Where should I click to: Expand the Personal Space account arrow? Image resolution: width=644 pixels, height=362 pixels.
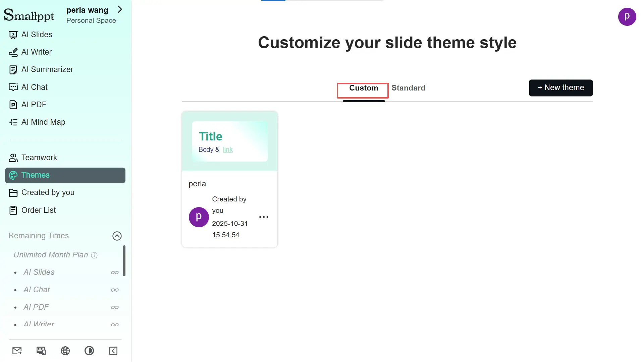[120, 10]
